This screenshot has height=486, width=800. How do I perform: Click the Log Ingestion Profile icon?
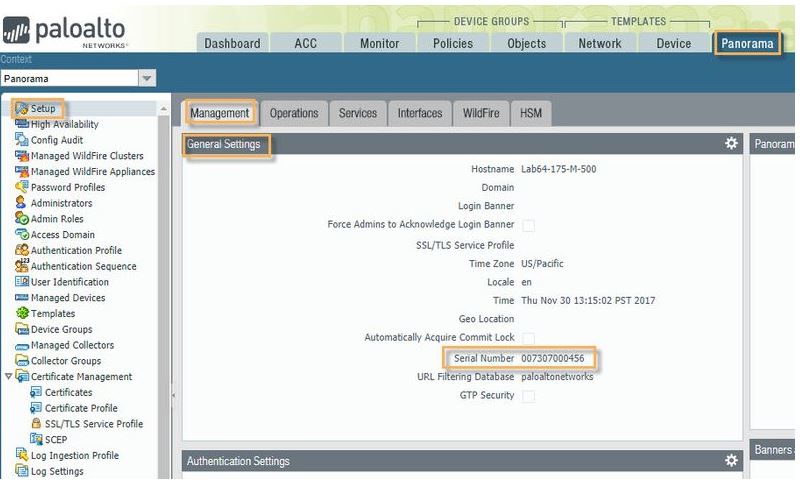(x=21, y=455)
